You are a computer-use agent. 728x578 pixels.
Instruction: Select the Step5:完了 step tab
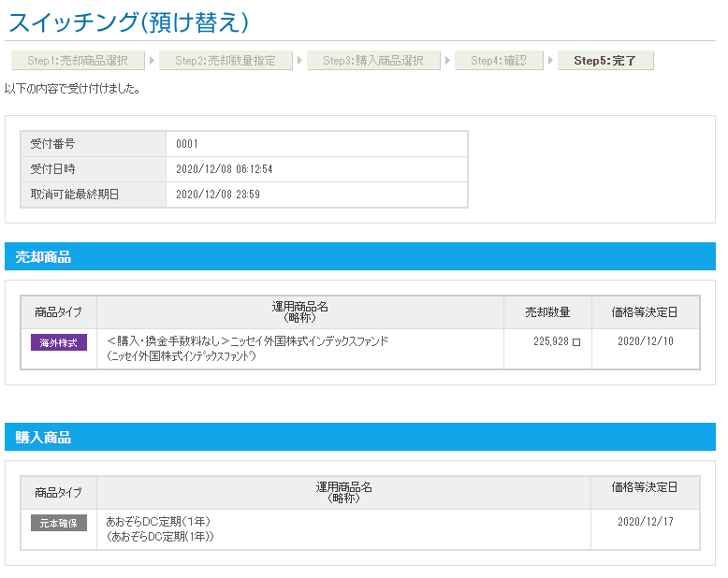605,61
